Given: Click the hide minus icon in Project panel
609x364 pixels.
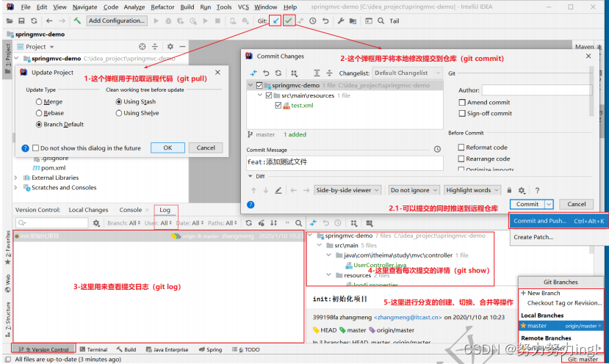Looking at the screenshot, I should (x=182, y=46).
